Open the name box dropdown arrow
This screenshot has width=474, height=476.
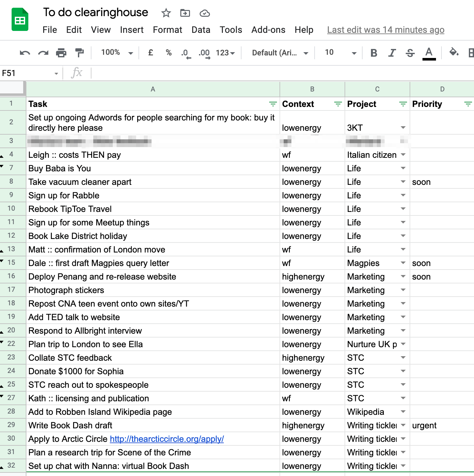pos(56,74)
